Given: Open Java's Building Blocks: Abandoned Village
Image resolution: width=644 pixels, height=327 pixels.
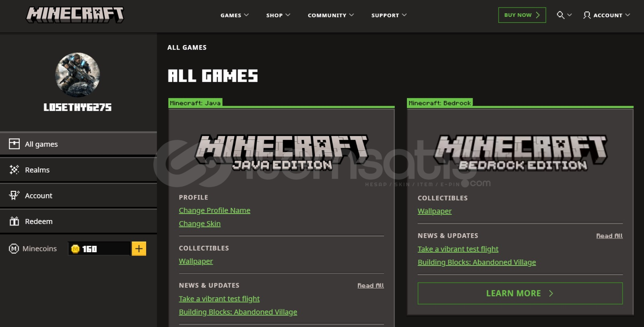Looking at the screenshot, I should [238, 312].
